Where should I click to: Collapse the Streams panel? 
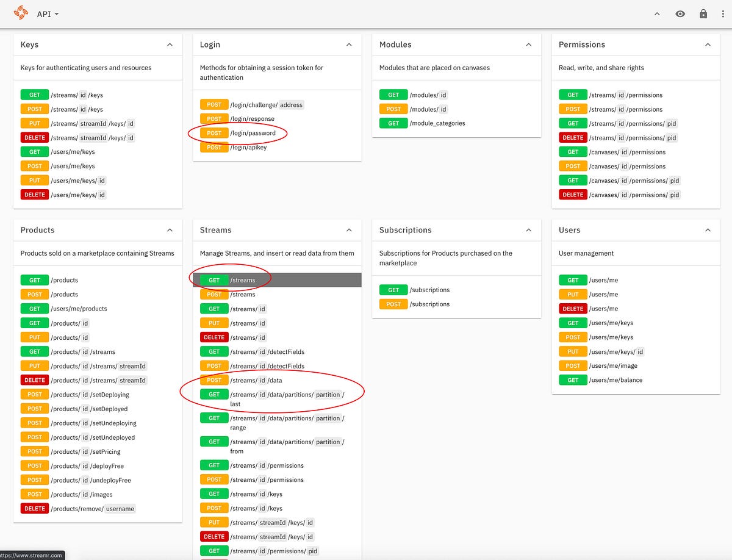point(350,231)
